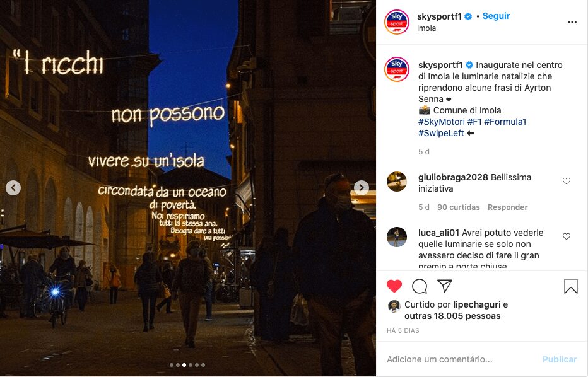Go to the next photo in carousel

tap(361, 188)
